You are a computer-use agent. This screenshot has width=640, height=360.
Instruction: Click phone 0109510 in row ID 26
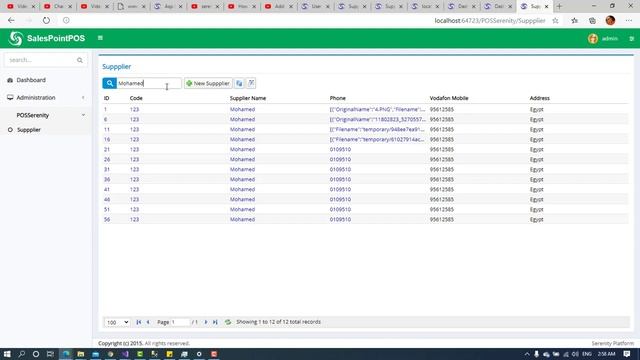[x=340, y=159]
